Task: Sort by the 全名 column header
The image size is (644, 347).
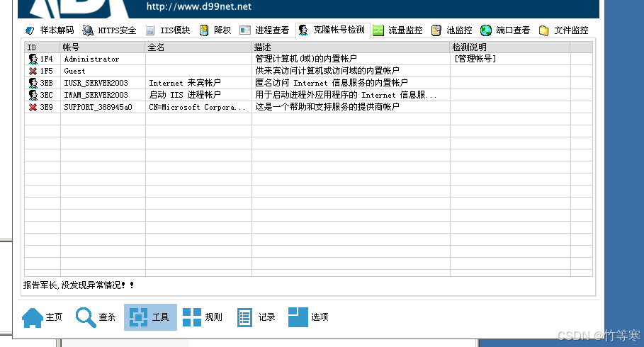Action: 198,47
